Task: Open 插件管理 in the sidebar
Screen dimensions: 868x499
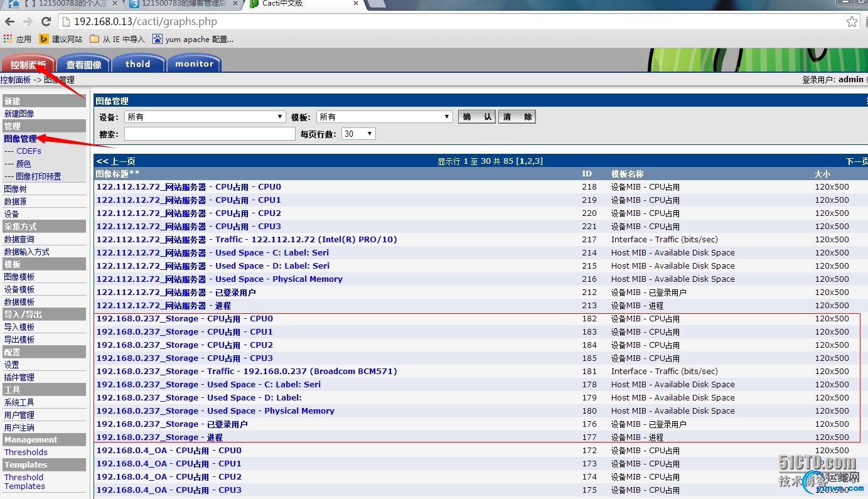Action: click(x=19, y=377)
